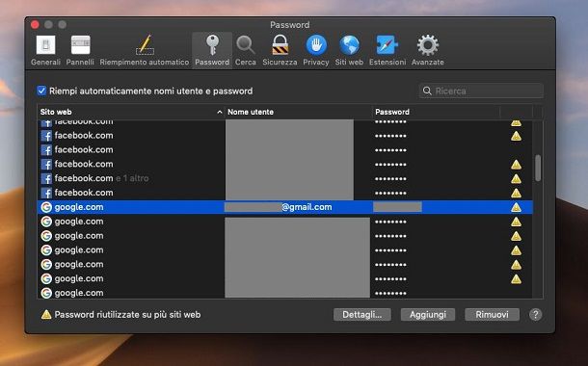Click the Ricerca search field
The image size is (588, 366).
481,91
